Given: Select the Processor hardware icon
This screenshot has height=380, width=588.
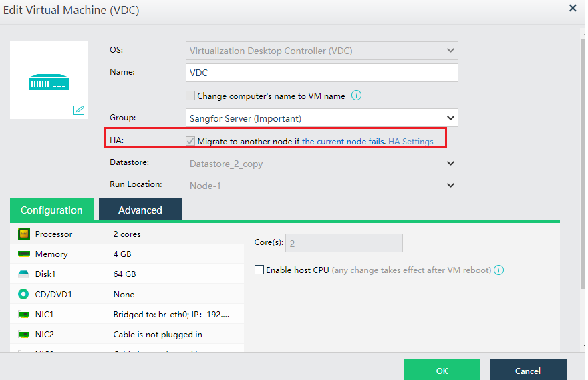Looking at the screenshot, I should tap(24, 234).
